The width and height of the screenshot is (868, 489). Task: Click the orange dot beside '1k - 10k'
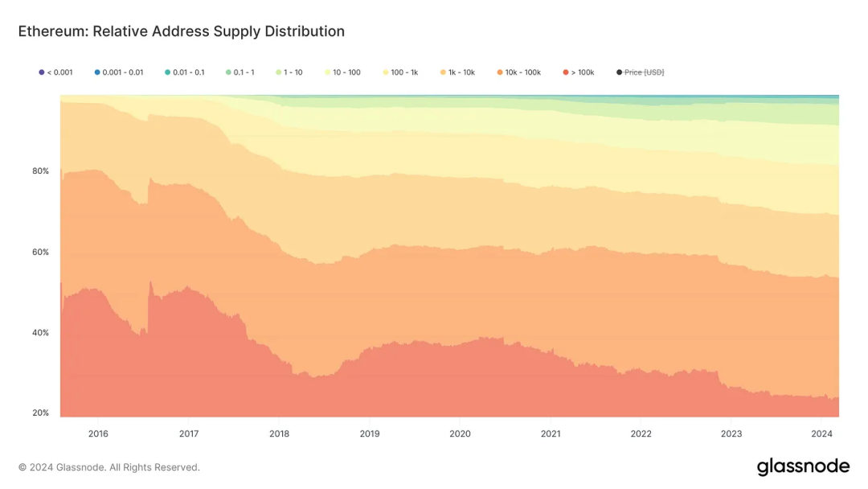(x=443, y=72)
